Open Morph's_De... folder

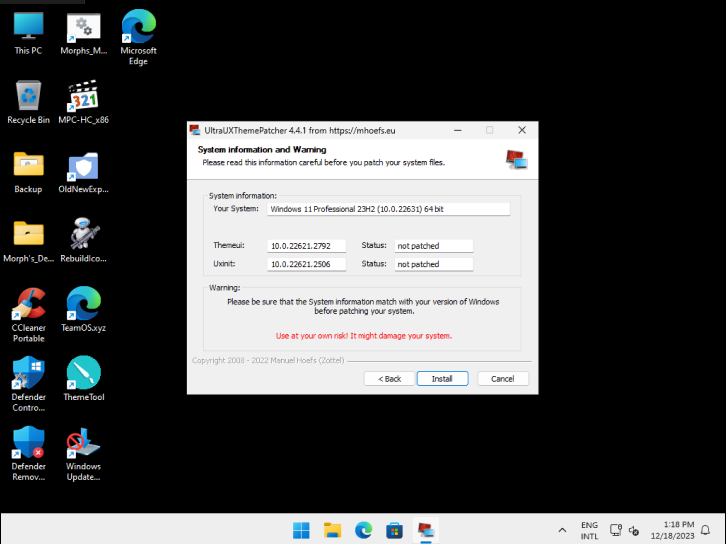coord(28,241)
